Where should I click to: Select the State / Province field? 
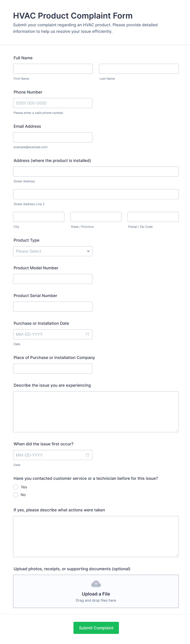click(96, 217)
